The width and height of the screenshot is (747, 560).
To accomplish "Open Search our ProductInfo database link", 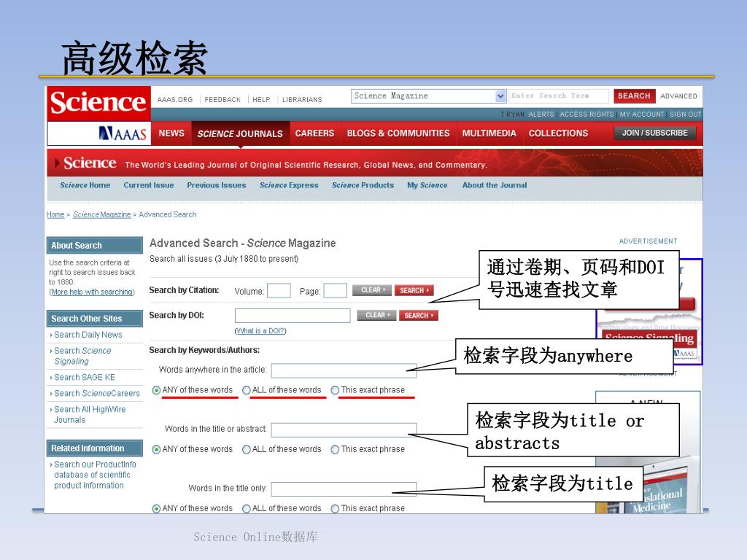I will [95, 475].
